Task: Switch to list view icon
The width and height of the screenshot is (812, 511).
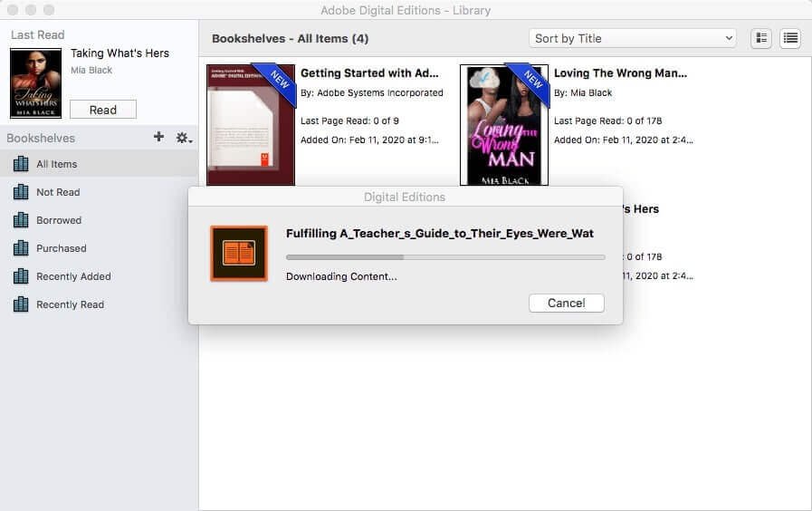Action: (x=790, y=38)
